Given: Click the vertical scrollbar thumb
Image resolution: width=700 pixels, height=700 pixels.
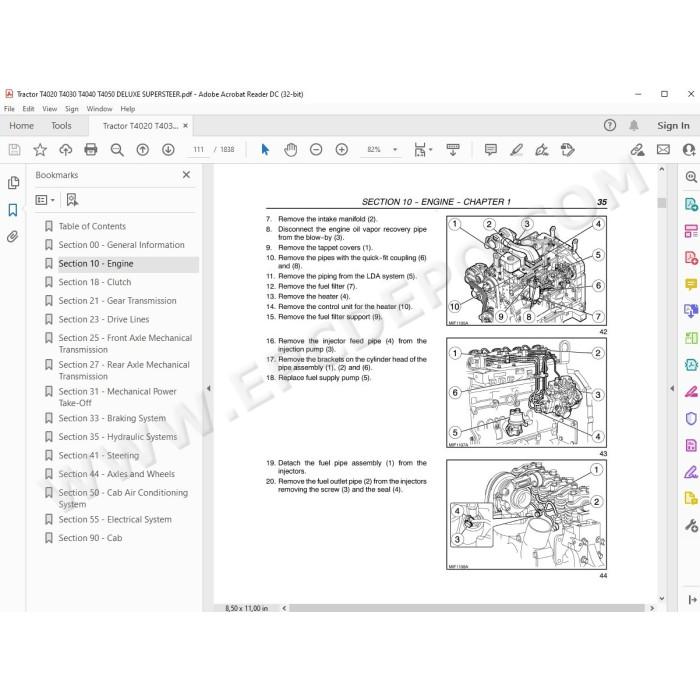Looking at the screenshot, I should pos(662,202).
